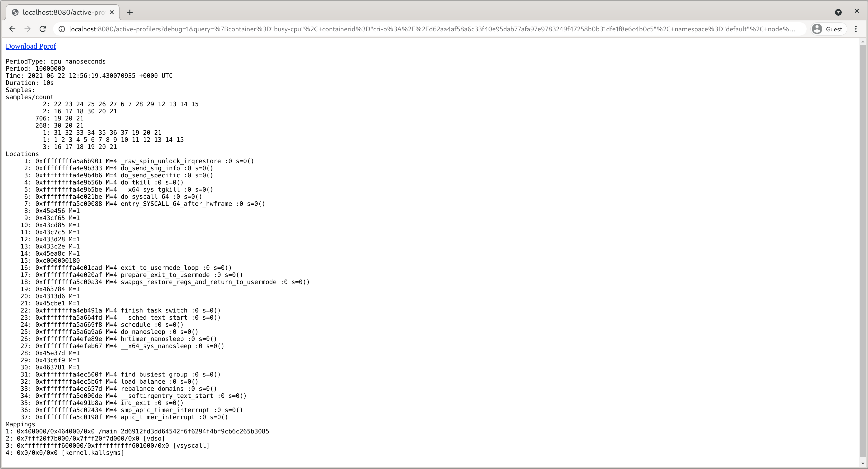868x469 pixels.
Task: Open the tab search dropdown arrow
Action: click(838, 13)
